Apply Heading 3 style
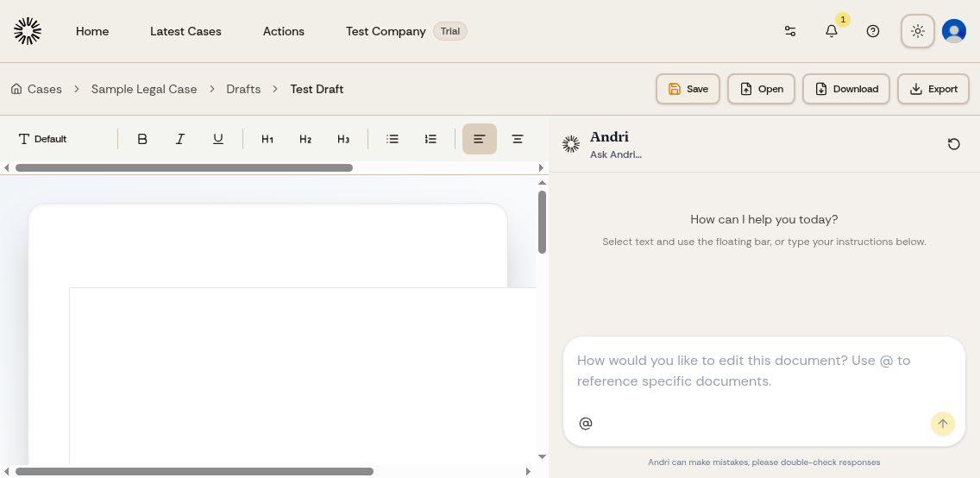Image resolution: width=980 pixels, height=478 pixels. point(343,139)
